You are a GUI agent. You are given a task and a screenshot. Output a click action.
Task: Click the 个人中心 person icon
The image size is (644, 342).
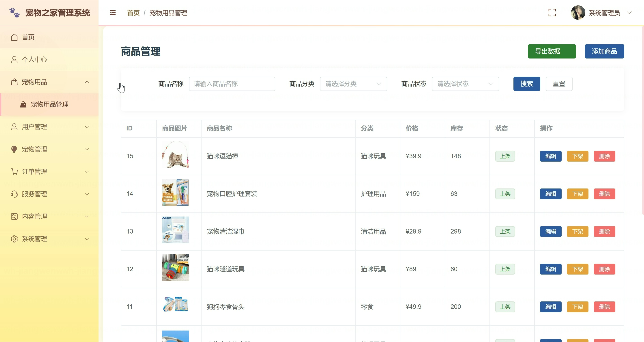click(x=14, y=60)
